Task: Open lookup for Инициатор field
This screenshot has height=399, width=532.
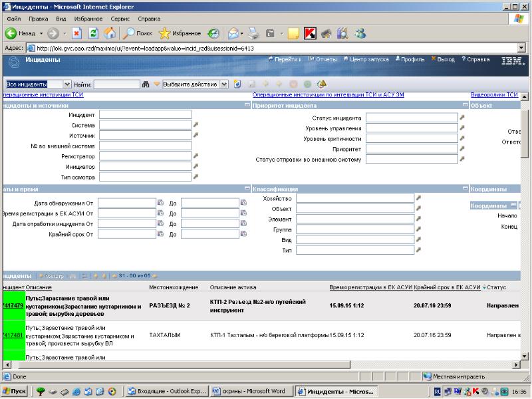Action: (196, 167)
